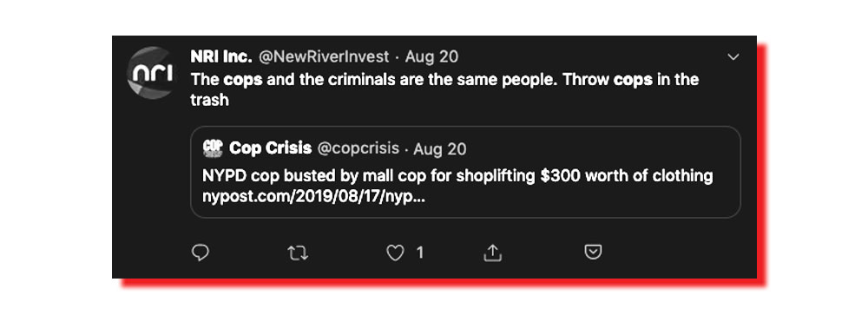This screenshot has width=868, height=328.
Task: Retweet the NRI Inc. post
Action: tap(298, 253)
